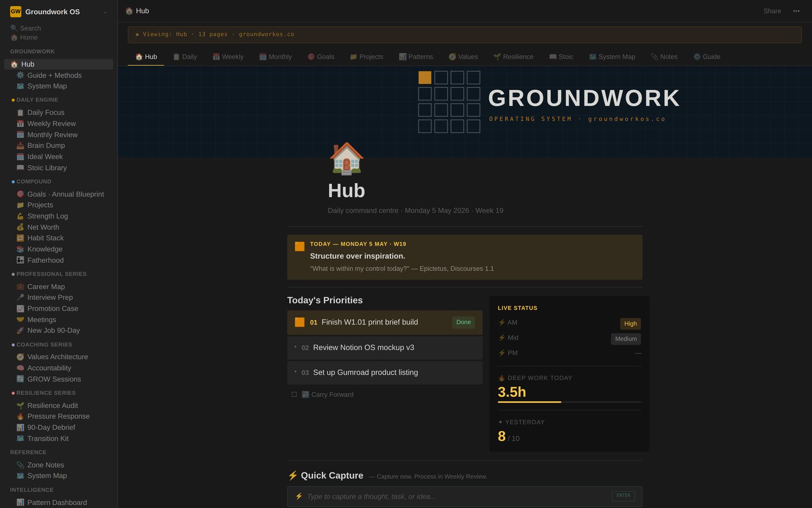Go to Home in the sidebar
812x508 pixels.
tap(24, 38)
